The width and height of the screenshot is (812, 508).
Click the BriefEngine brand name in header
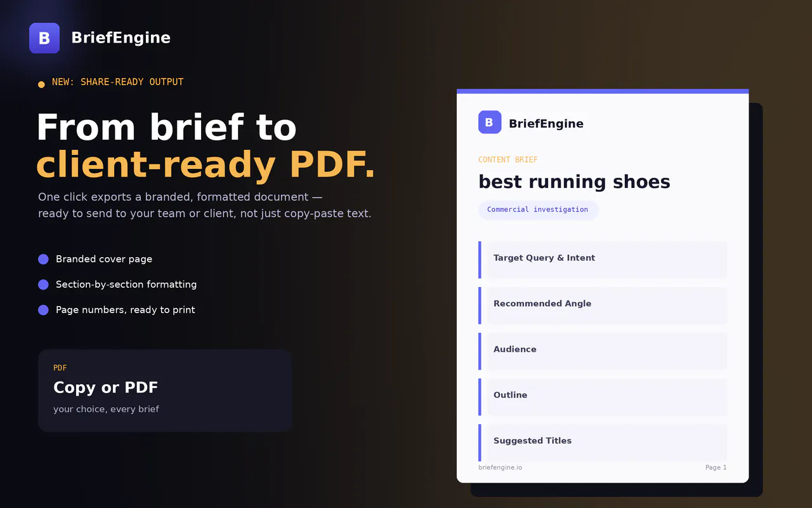click(x=121, y=38)
